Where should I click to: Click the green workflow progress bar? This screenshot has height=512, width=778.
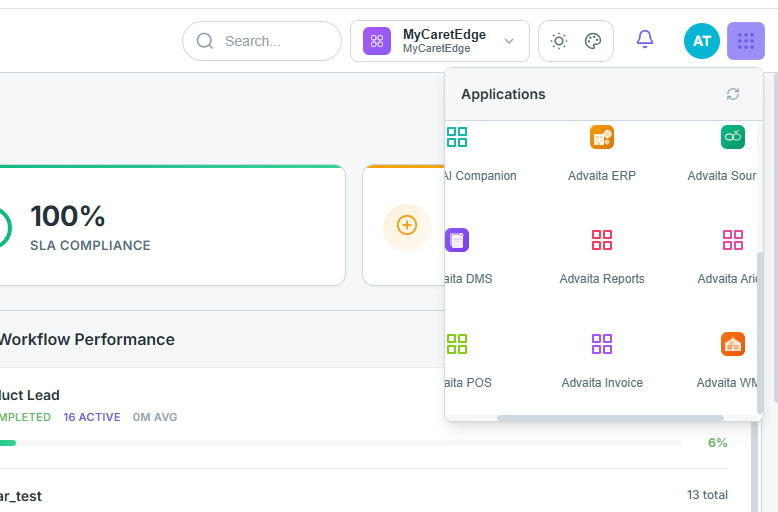coord(8,443)
